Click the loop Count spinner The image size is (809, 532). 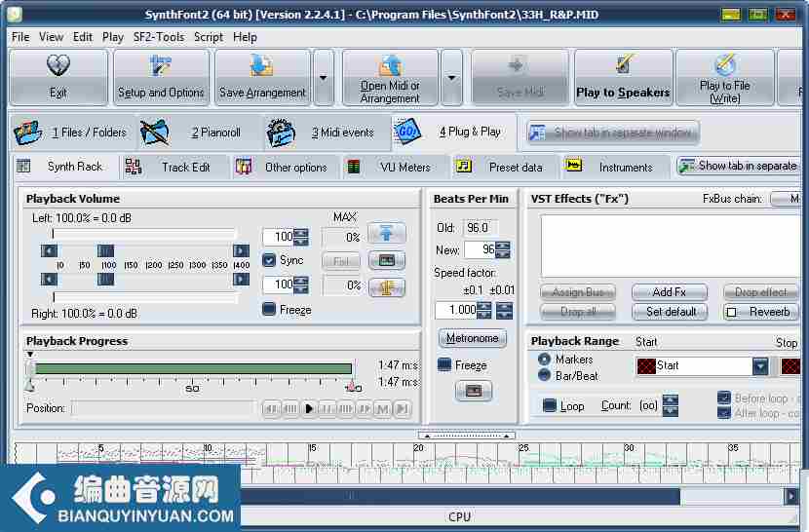pos(671,405)
